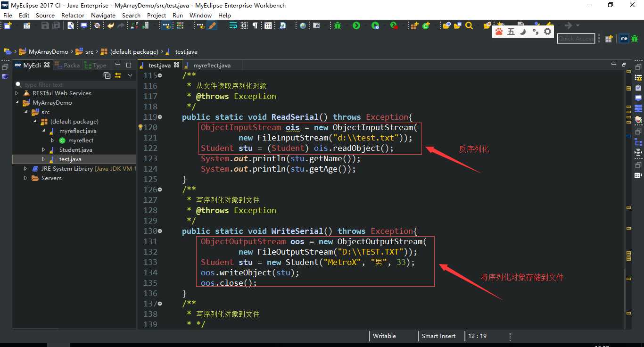644x347 pixels.
Task: Switch to the Package Explorer tab
Action: [67, 65]
